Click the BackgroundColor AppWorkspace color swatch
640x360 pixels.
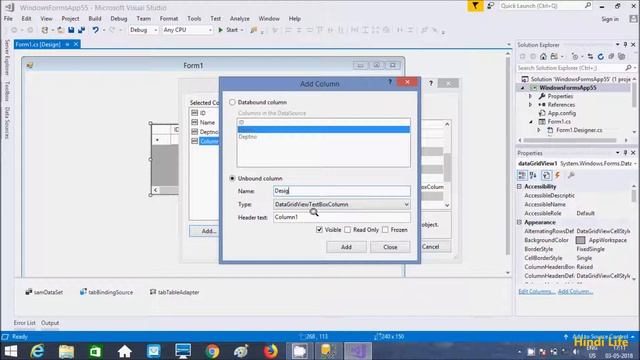pyautogui.click(x=580, y=240)
